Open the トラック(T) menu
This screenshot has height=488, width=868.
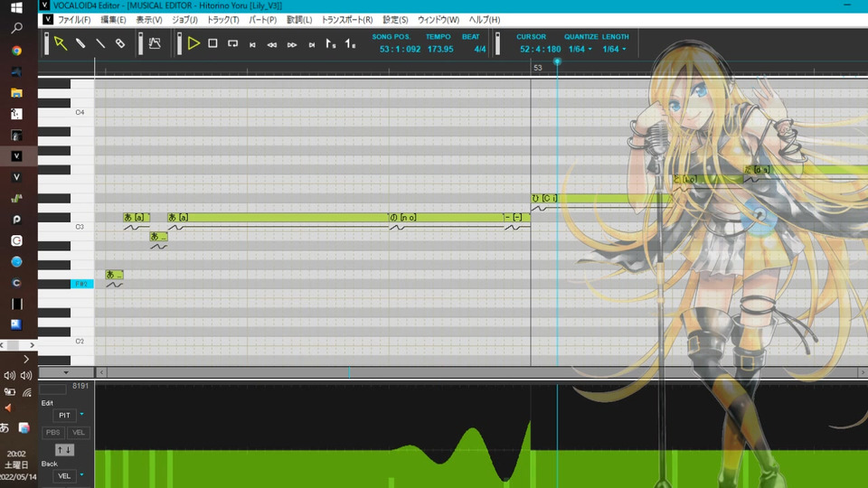(223, 19)
